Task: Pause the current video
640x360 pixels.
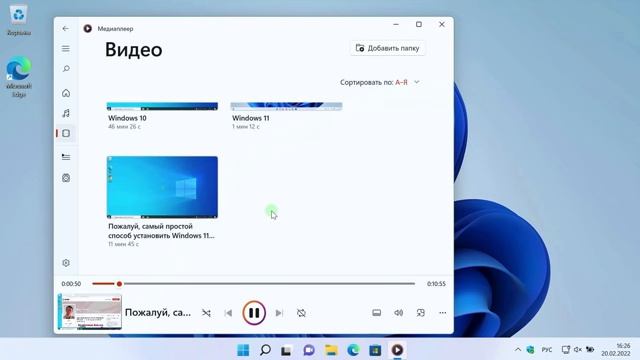Action: point(254,313)
